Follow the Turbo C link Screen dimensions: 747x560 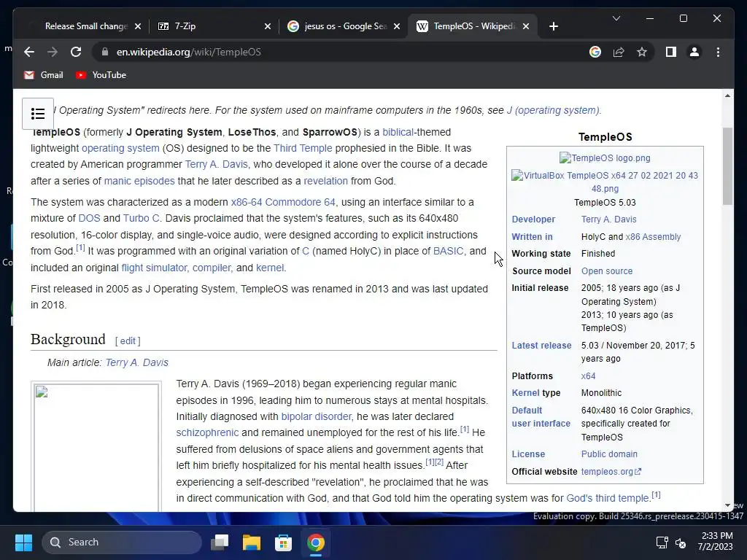[x=141, y=218]
